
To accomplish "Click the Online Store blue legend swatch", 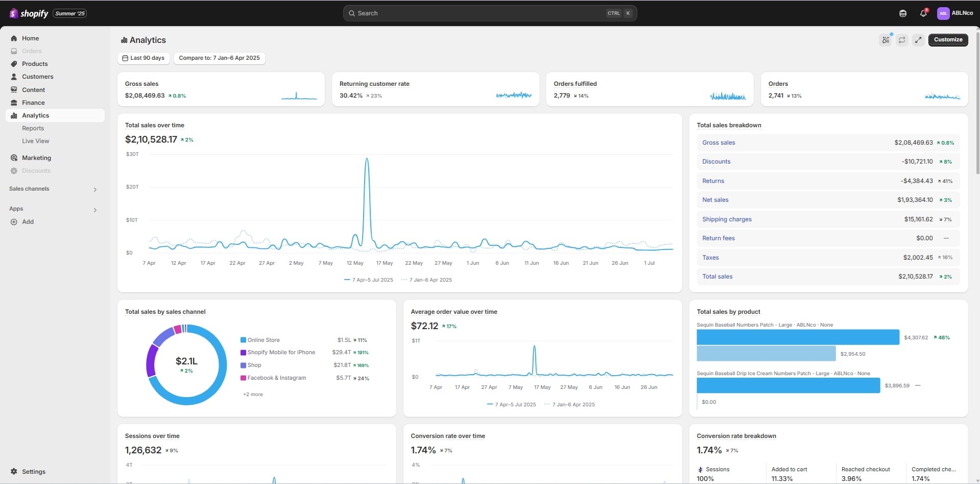I will click(x=243, y=340).
